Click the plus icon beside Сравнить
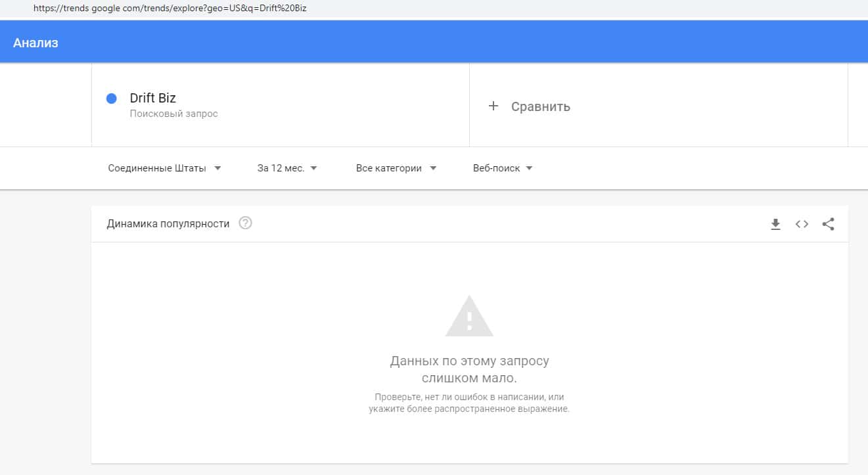868x475 pixels. click(493, 106)
